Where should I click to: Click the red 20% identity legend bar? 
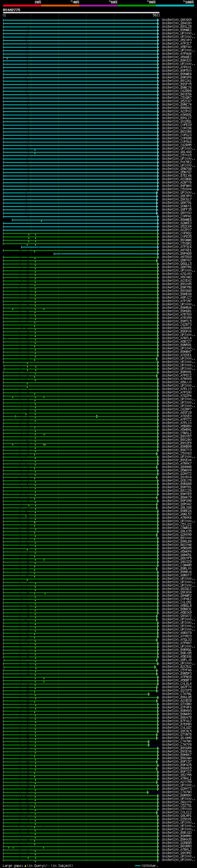coord(22,6)
